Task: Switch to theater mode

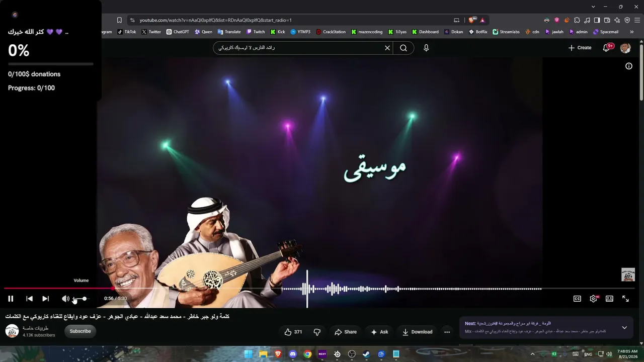Action: click(x=609, y=299)
